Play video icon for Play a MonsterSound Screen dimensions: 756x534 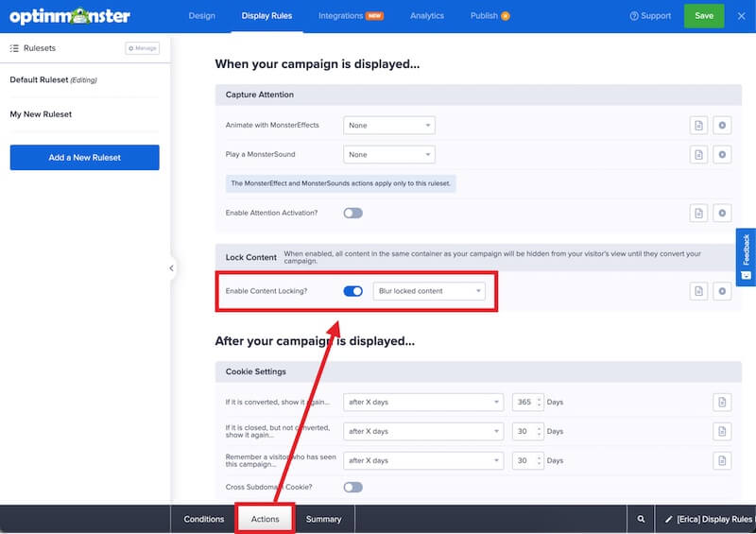722,155
